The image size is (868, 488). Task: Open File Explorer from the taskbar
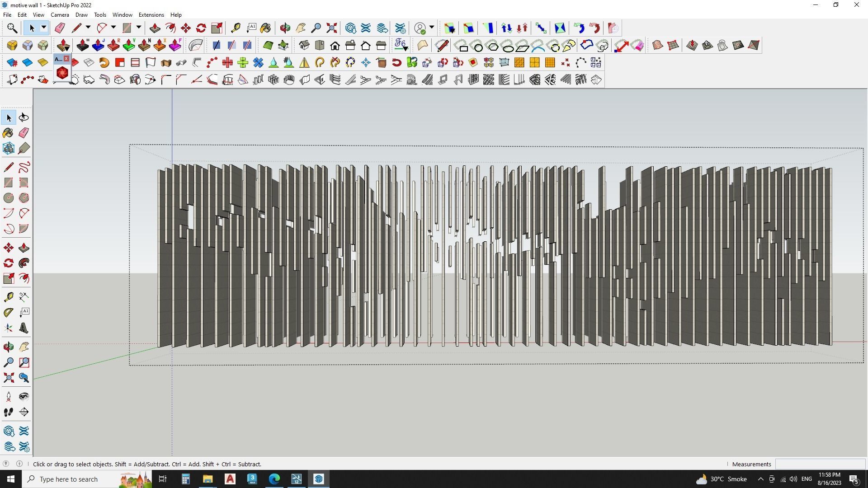[208, 479]
